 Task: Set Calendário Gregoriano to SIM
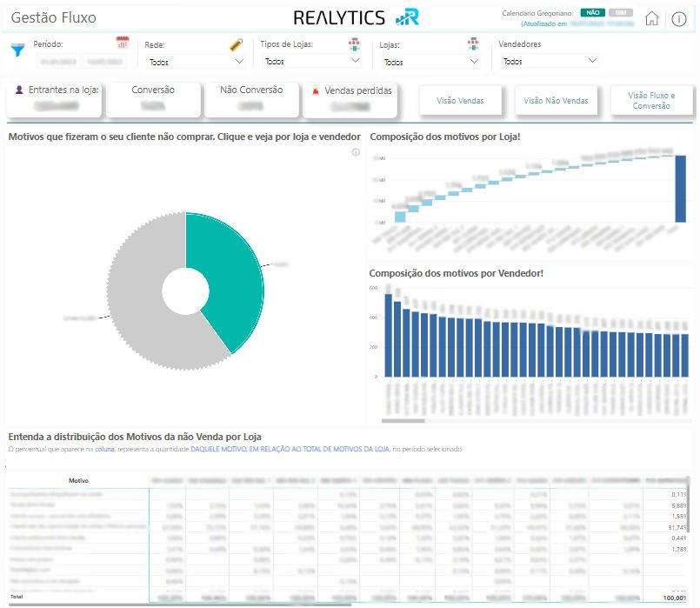point(620,13)
